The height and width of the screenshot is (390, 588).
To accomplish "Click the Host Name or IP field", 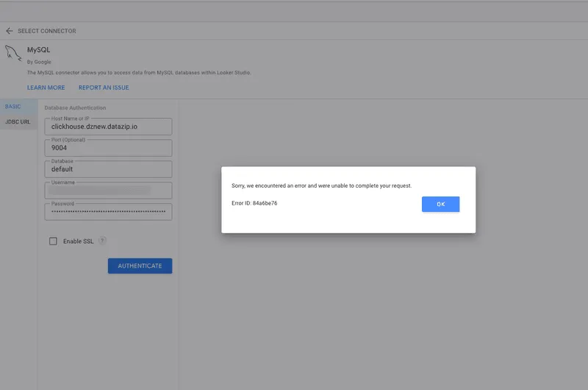I will (108, 127).
